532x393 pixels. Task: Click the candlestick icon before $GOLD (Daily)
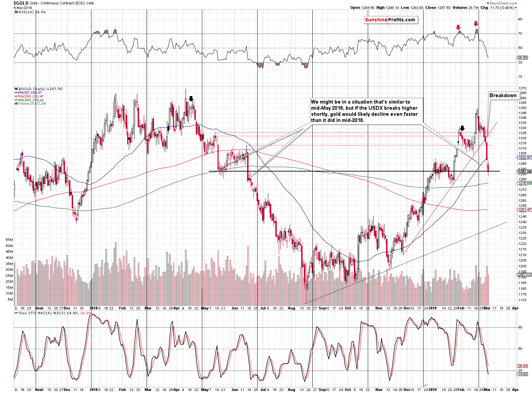16,89
